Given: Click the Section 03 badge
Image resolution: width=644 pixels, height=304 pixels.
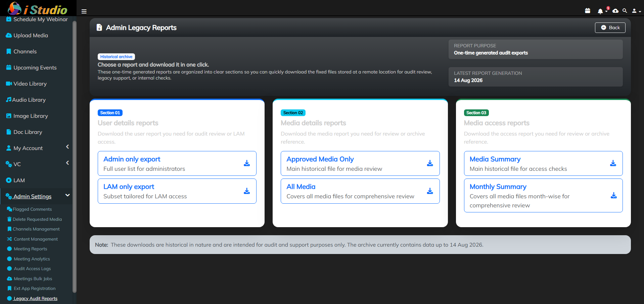Looking at the screenshot, I should (x=476, y=113).
